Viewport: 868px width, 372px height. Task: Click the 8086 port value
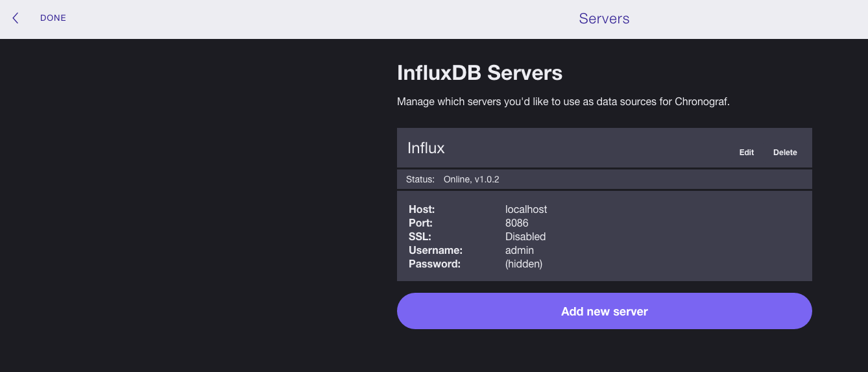pos(516,223)
